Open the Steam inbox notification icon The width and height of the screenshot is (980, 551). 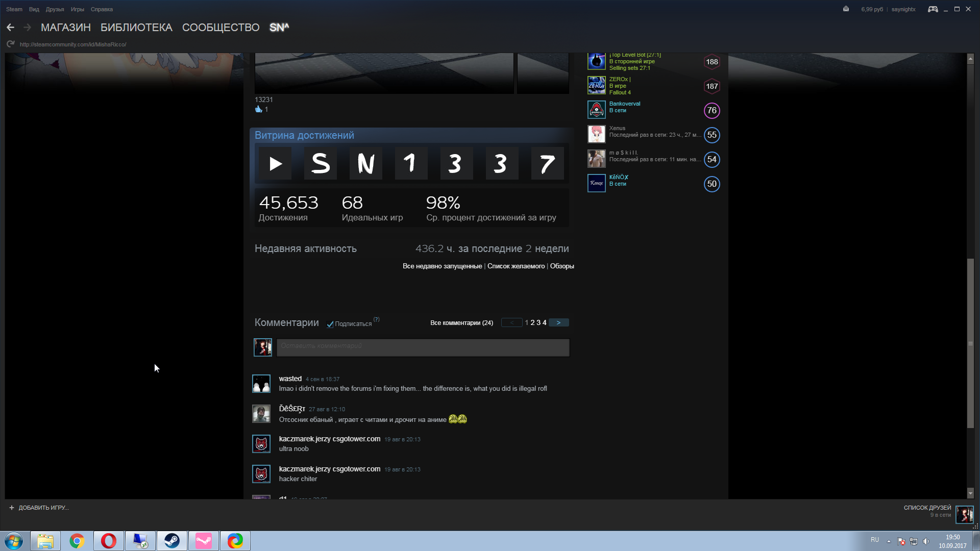coord(846,9)
